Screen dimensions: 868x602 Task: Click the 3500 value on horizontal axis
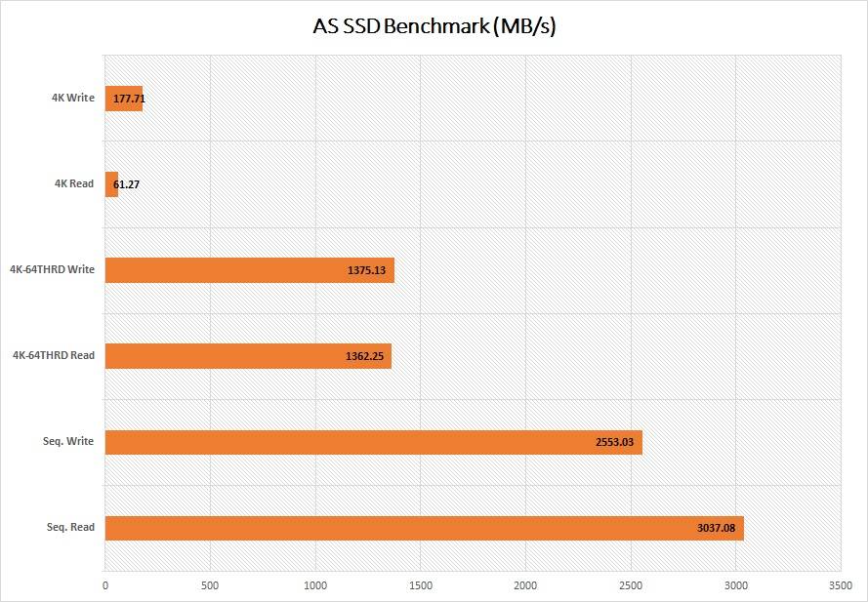click(841, 586)
